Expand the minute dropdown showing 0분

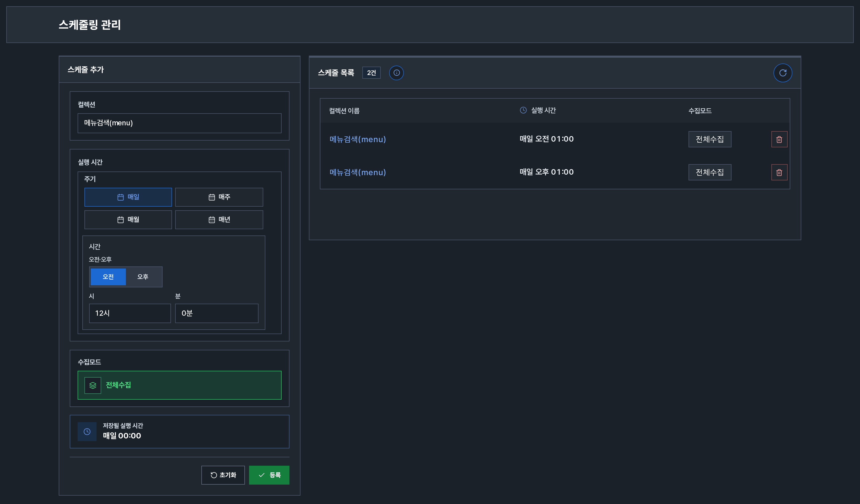[x=217, y=313]
